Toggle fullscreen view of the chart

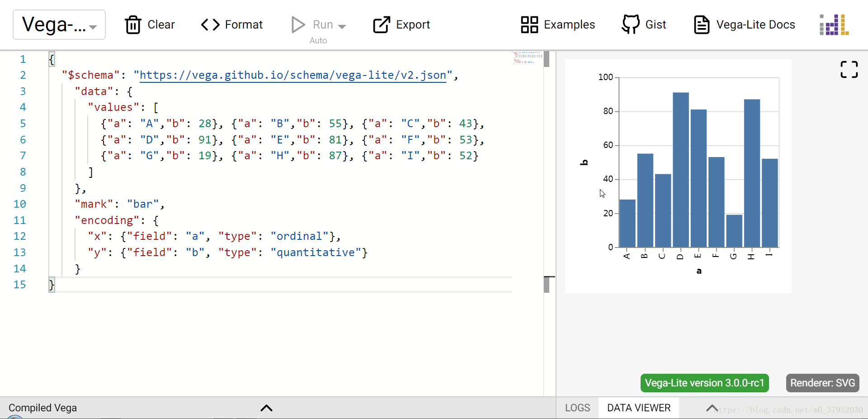849,69
